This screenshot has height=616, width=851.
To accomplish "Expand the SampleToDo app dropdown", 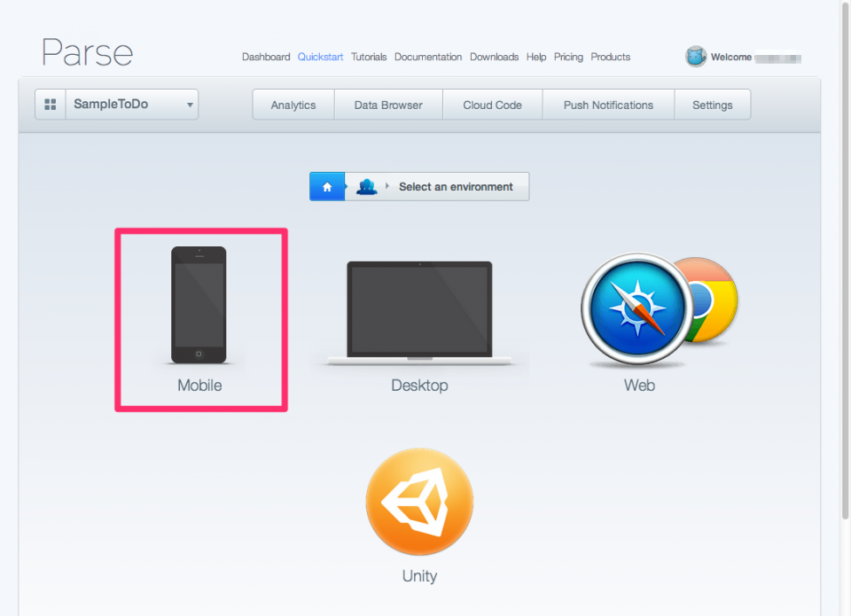I will tap(131, 105).
